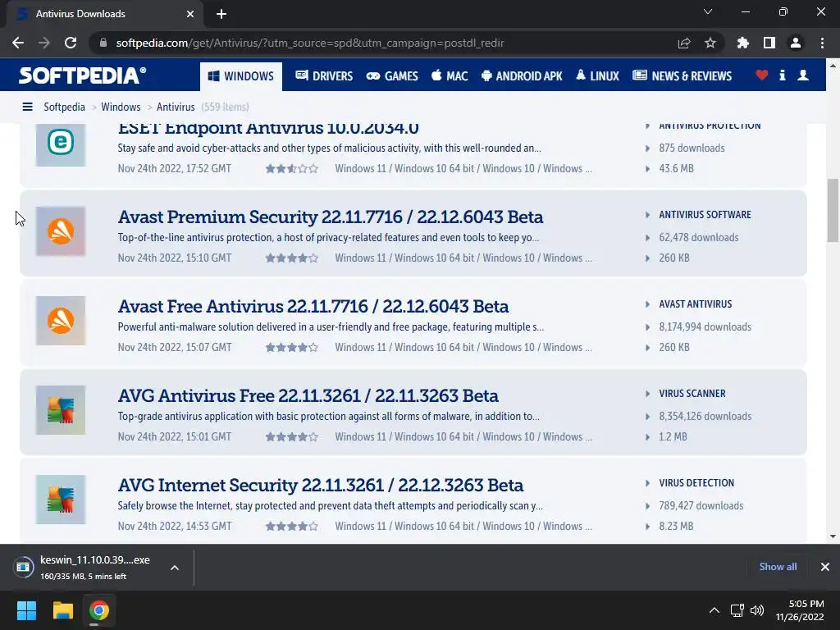Switch to the Android APK section
Screen dimensions: 840x630
[x=522, y=76]
